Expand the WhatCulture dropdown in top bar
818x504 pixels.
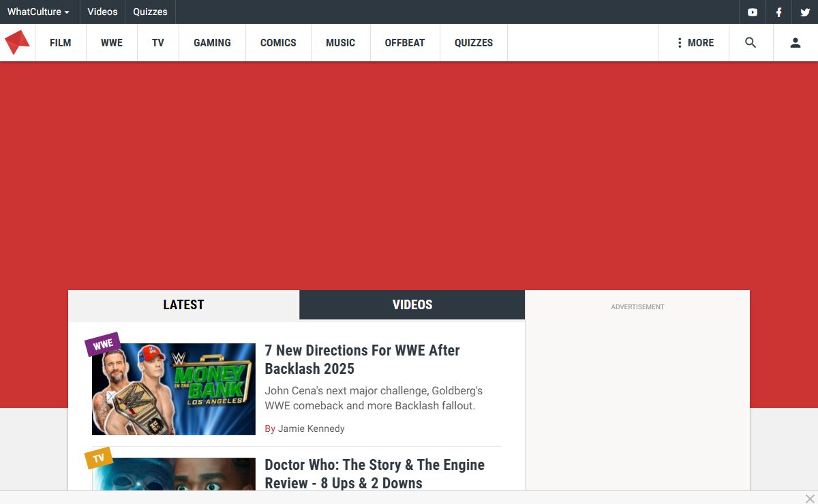(38, 12)
